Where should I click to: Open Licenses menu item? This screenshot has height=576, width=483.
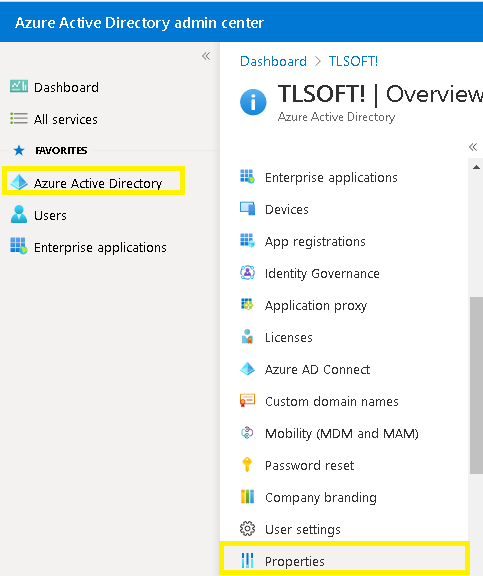tap(289, 337)
